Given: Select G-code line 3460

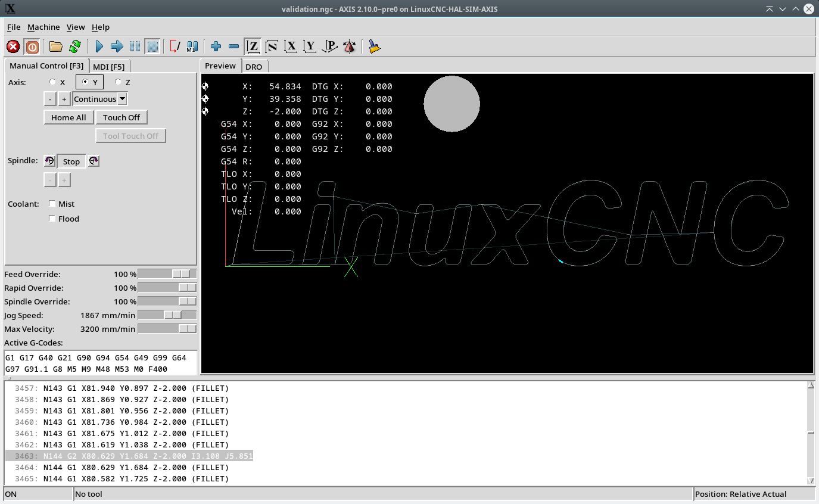Looking at the screenshot, I should tap(122, 422).
